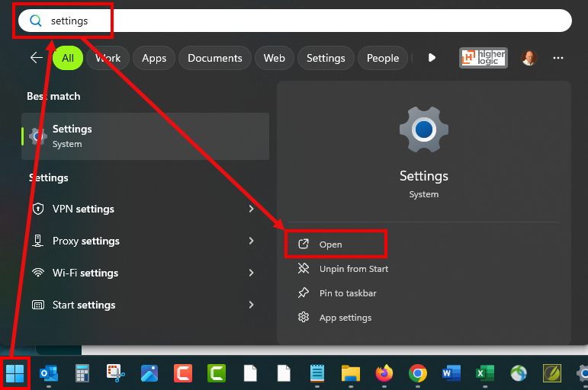Click the search box containing 'settings'
Image resolution: width=588 pixels, height=390 pixels.
305,21
